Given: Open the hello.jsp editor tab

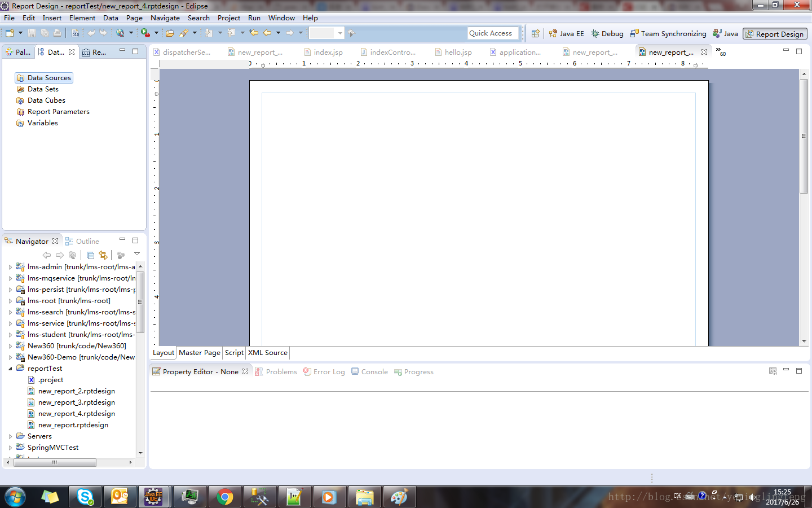Looking at the screenshot, I should tap(453, 52).
